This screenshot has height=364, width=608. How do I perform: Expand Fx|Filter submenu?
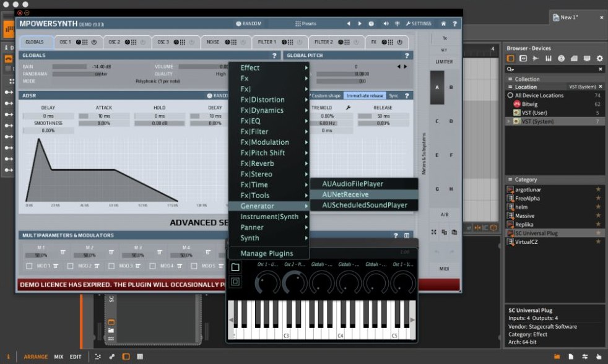[x=268, y=132]
